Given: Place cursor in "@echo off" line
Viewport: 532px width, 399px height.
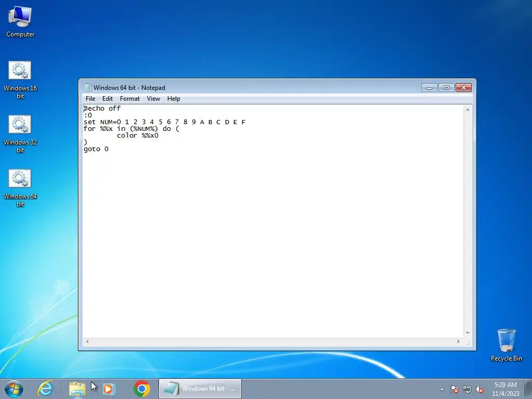Looking at the screenshot, I should (x=102, y=108).
